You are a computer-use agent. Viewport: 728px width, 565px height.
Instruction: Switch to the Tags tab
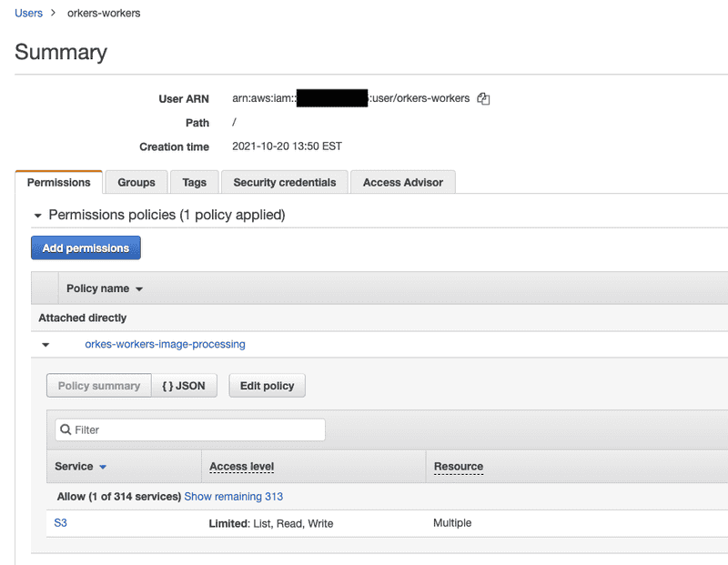pos(194,183)
